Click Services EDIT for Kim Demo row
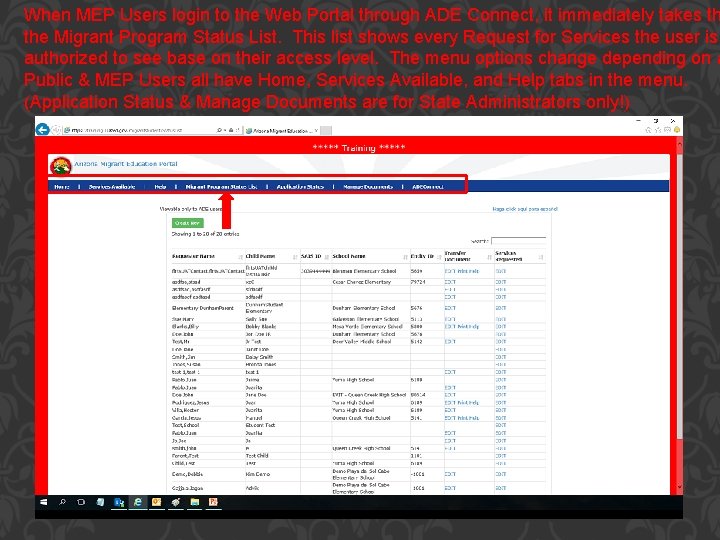The height and width of the screenshot is (540, 720). [x=501, y=474]
